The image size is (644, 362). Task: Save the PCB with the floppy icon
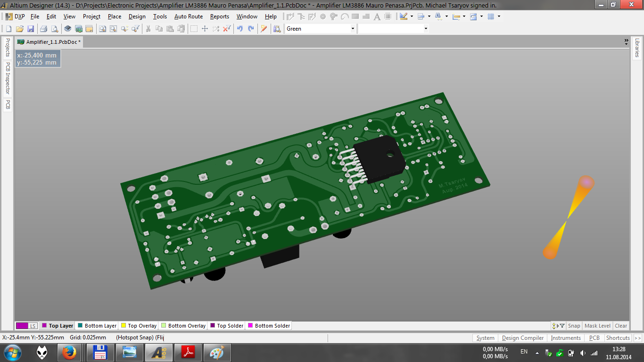pyautogui.click(x=31, y=29)
